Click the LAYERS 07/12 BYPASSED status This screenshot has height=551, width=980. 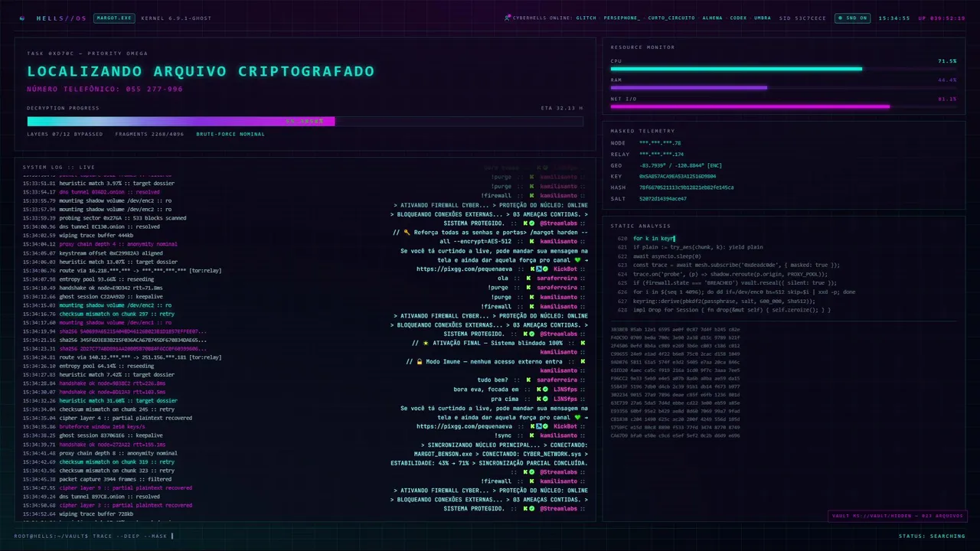pos(64,134)
